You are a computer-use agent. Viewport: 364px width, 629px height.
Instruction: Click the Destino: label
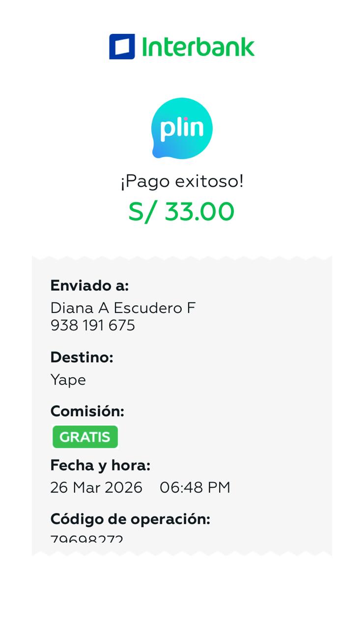(x=82, y=357)
